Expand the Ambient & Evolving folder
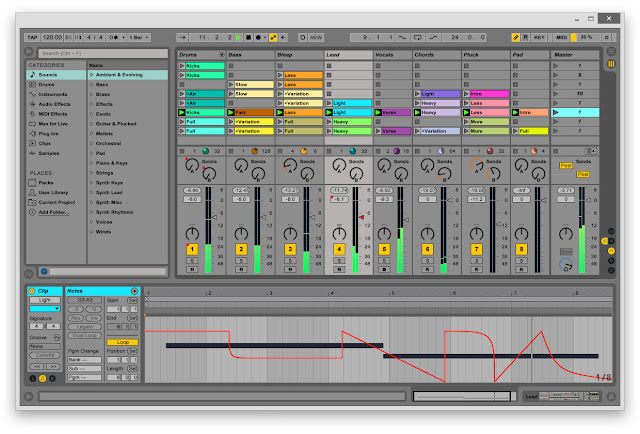 click(x=92, y=75)
